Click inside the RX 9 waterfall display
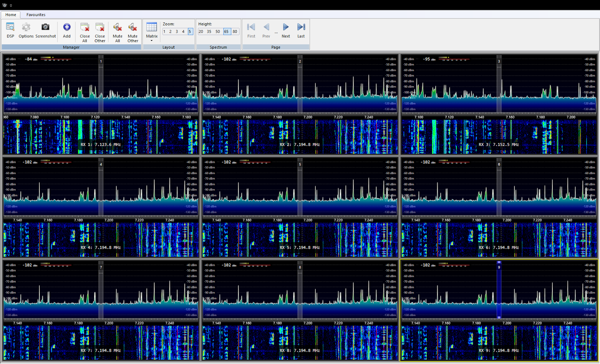This screenshot has height=364, width=600. point(499,341)
